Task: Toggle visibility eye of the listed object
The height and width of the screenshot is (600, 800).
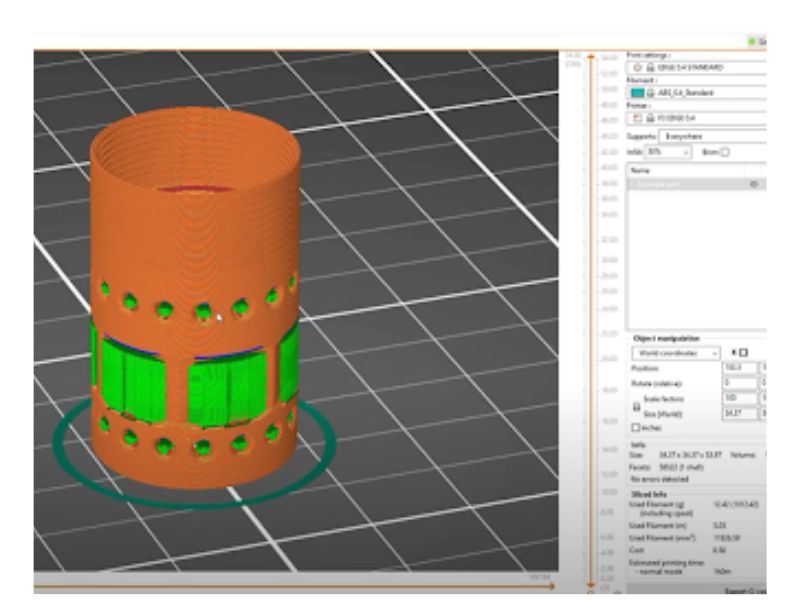Action: pos(753,184)
